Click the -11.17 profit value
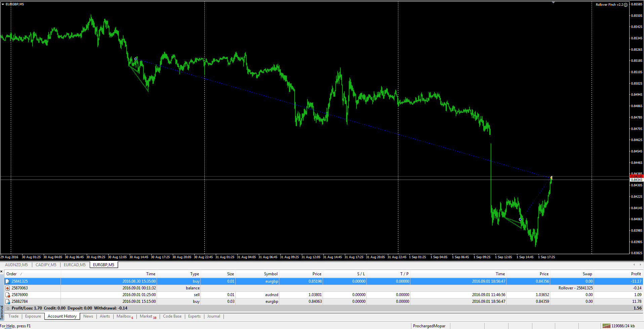This screenshot has width=644, height=329. (x=636, y=281)
